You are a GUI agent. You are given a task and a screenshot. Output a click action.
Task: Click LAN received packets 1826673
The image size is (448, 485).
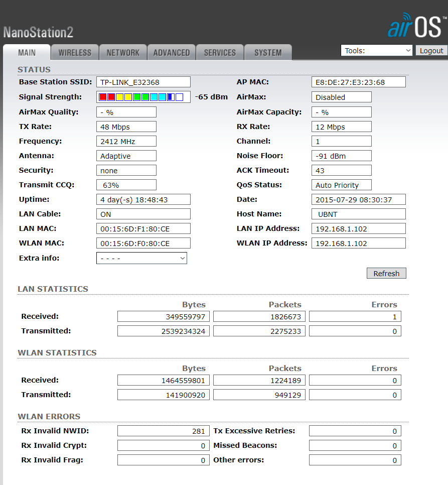point(259,317)
